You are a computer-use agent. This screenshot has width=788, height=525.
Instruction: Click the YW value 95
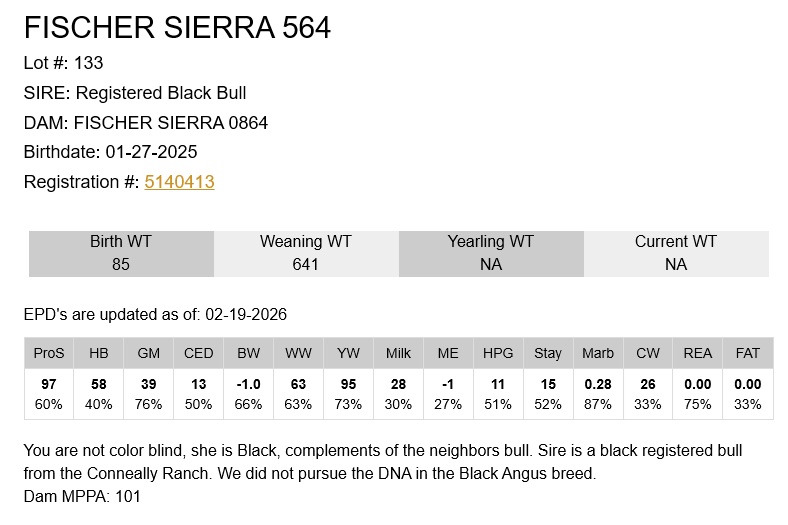pyautogui.click(x=348, y=385)
